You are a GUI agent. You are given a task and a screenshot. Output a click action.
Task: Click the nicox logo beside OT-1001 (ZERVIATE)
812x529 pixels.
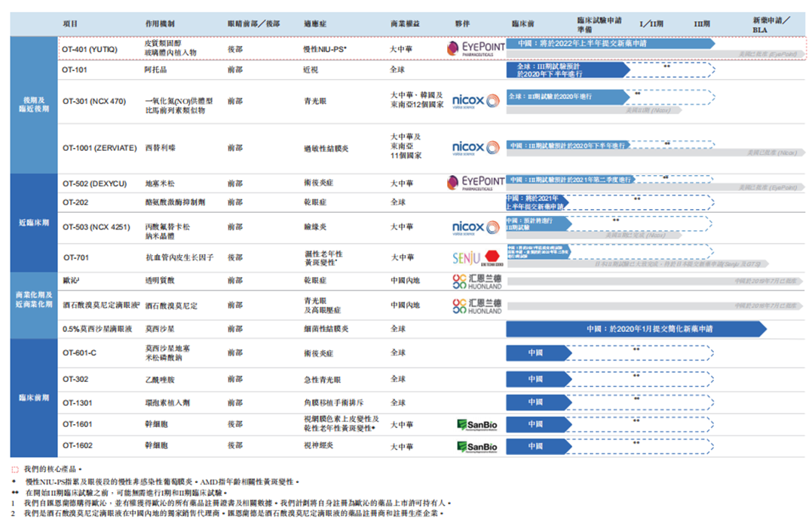476,148
